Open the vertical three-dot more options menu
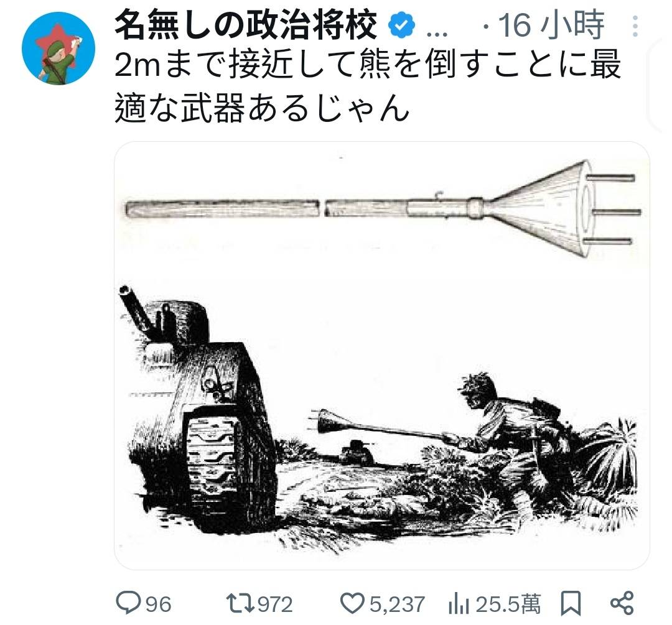 tap(635, 26)
